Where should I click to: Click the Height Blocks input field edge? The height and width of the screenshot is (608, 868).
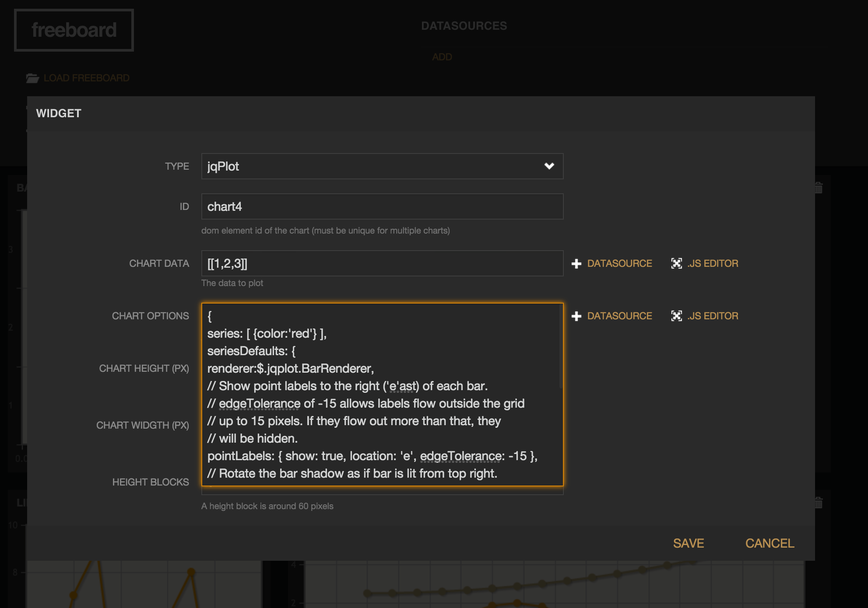[x=382, y=491]
